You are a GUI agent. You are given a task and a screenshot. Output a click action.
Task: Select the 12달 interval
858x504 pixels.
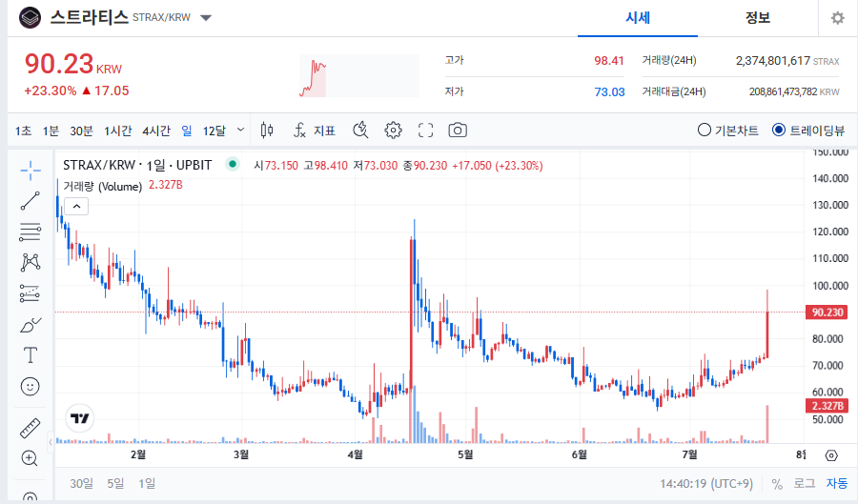(x=214, y=131)
